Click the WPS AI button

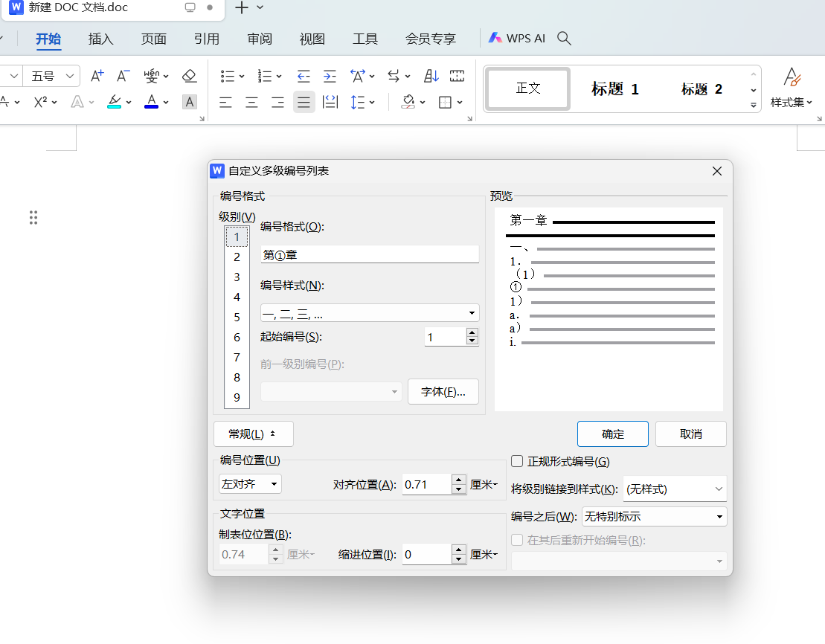point(517,38)
